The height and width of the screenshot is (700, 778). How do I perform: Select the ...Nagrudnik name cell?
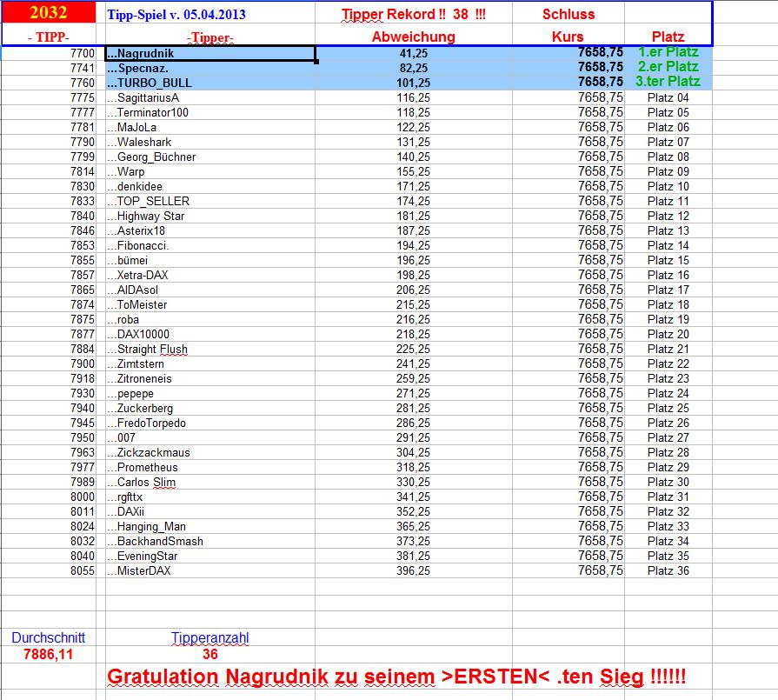[210, 54]
